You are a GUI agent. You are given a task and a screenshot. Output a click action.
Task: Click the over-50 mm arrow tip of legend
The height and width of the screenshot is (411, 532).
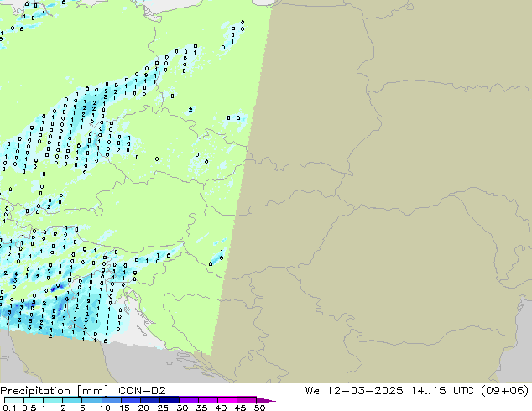[266, 400]
